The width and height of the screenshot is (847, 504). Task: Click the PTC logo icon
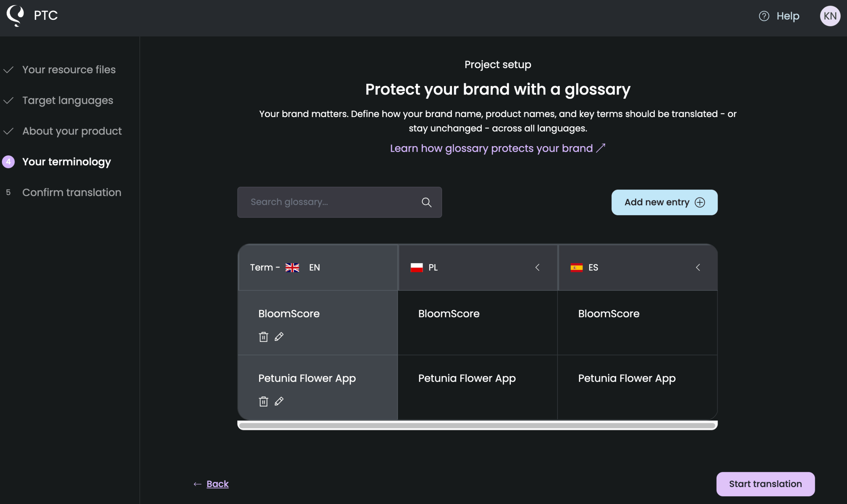15,16
